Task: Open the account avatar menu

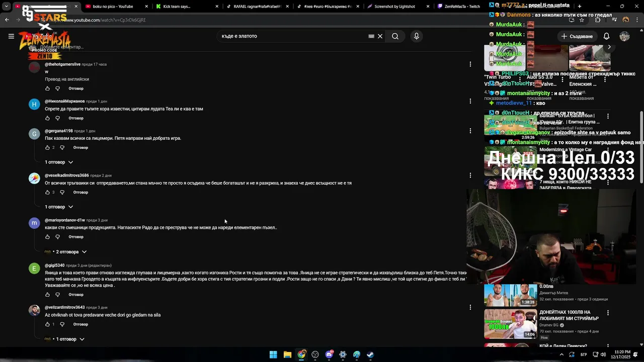Action: pyautogui.click(x=624, y=36)
